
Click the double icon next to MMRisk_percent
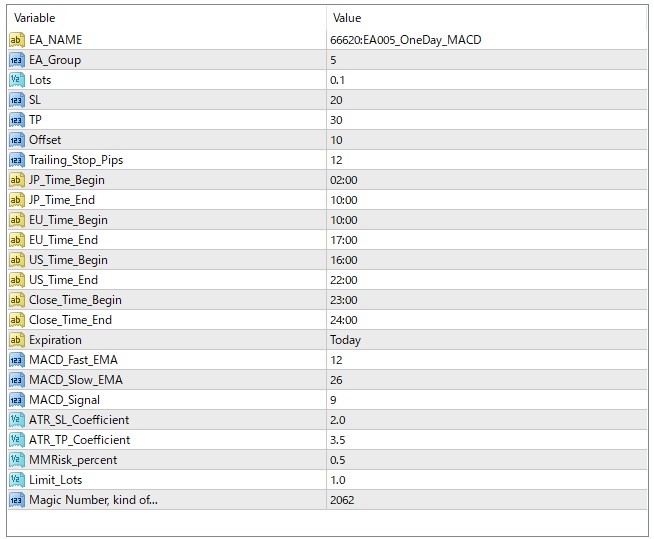(16, 460)
